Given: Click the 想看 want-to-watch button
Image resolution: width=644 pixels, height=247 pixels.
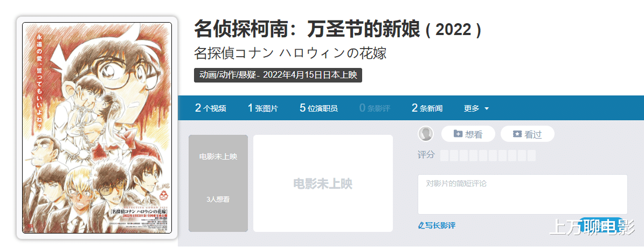Looking at the screenshot, I should click(x=468, y=134).
